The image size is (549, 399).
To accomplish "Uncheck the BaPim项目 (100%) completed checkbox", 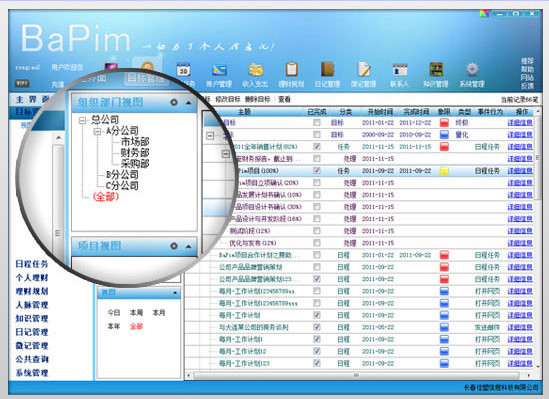I will tap(317, 171).
